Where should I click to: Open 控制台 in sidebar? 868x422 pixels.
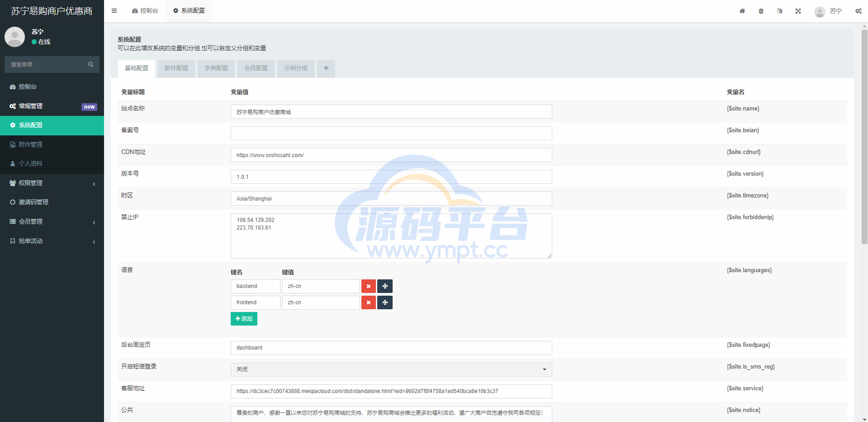tap(52, 86)
